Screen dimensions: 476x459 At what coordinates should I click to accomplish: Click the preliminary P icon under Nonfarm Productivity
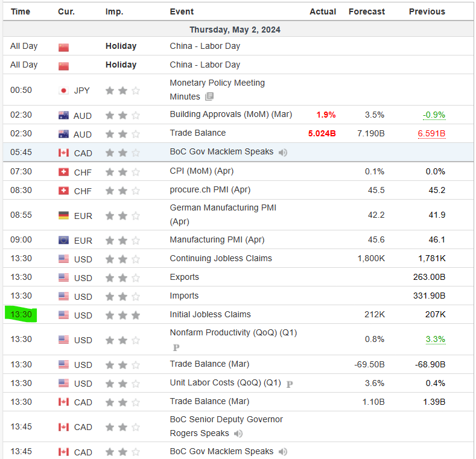pos(176,347)
